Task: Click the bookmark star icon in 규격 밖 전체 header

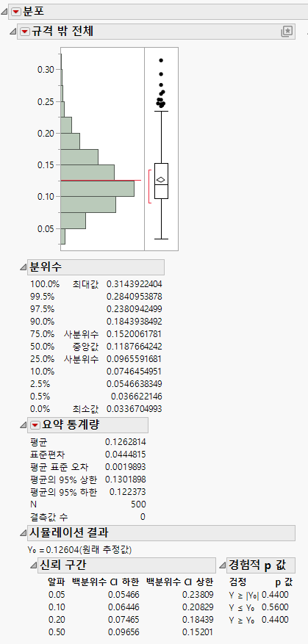Action: [x=287, y=32]
